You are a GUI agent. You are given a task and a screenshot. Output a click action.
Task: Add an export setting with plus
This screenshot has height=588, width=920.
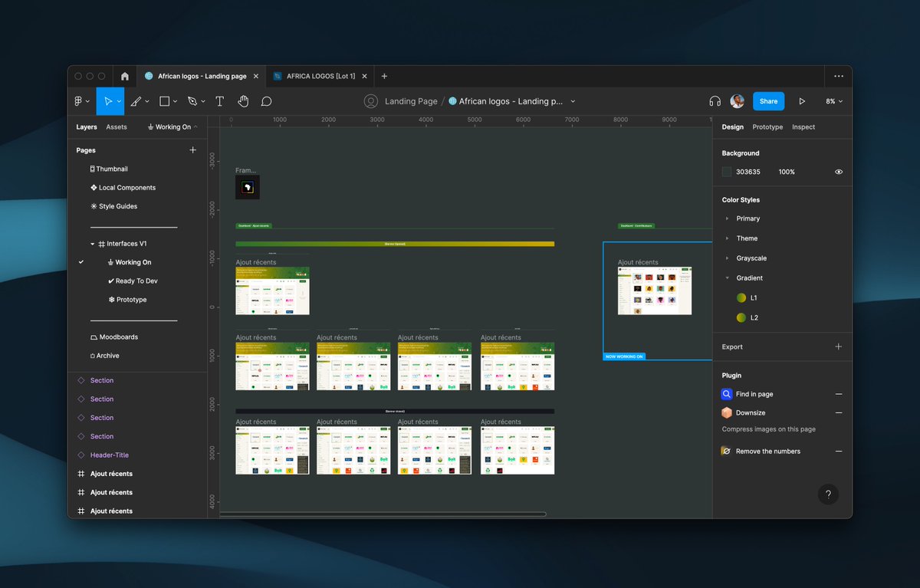(x=839, y=347)
